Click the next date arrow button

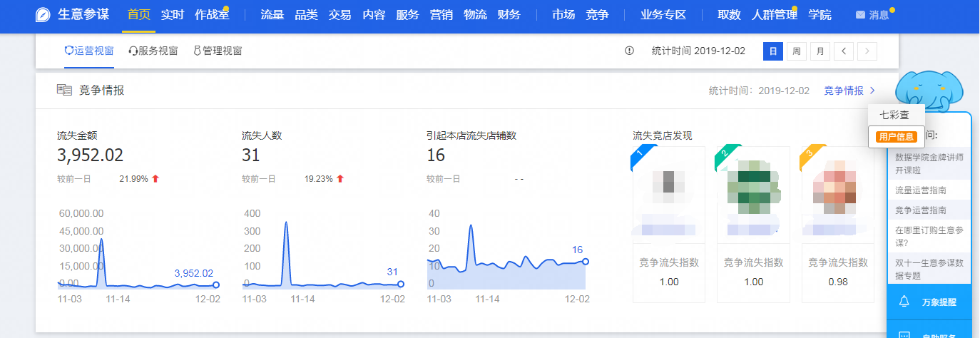tap(867, 51)
